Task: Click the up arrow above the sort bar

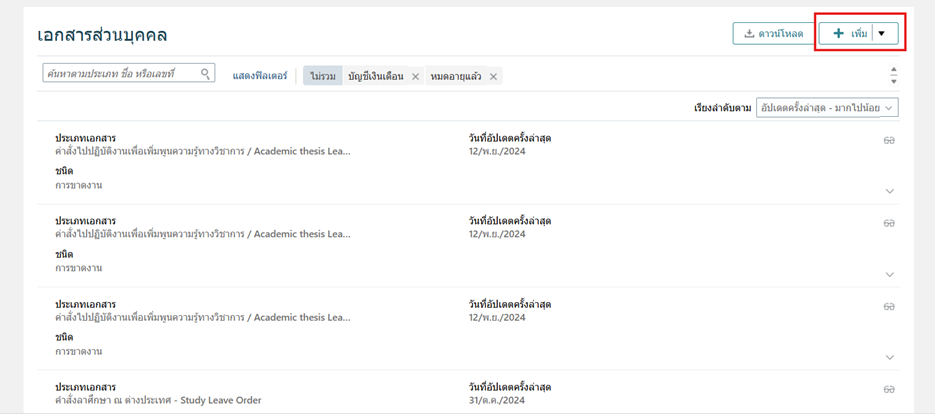Action: [893, 70]
